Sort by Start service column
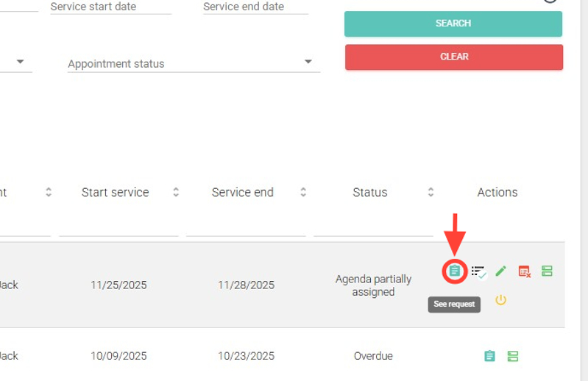 tap(176, 192)
